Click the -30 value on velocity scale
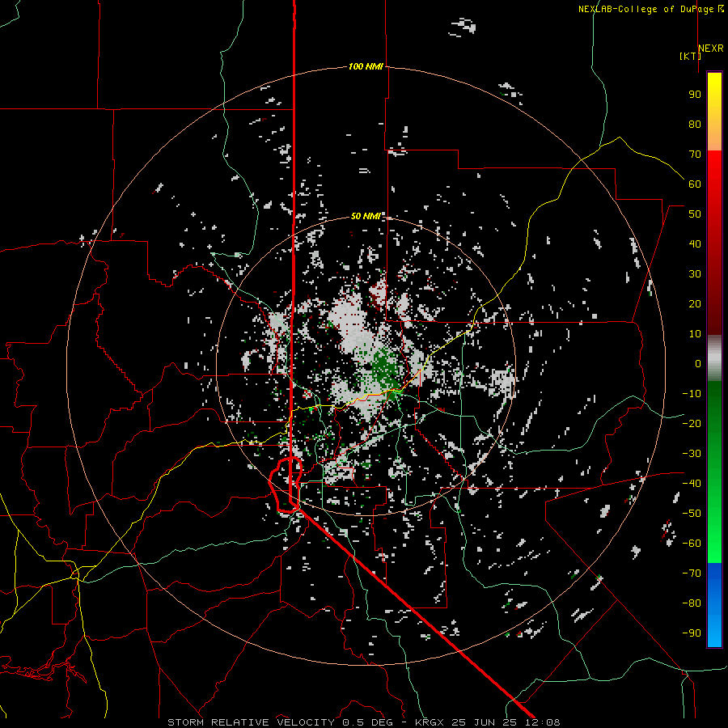The height and width of the screenshot is (728, 728). point(692,454)
